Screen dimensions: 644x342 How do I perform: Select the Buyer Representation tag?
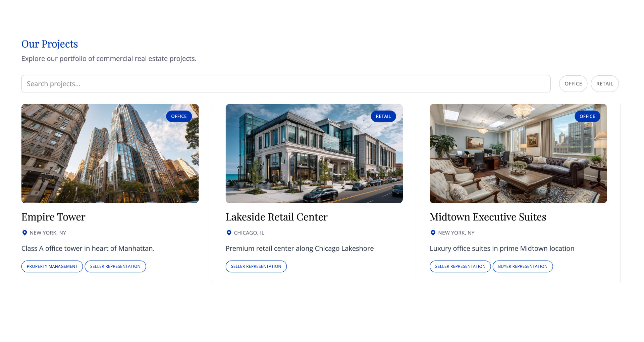pyautogui.click(x=523, y=267)
